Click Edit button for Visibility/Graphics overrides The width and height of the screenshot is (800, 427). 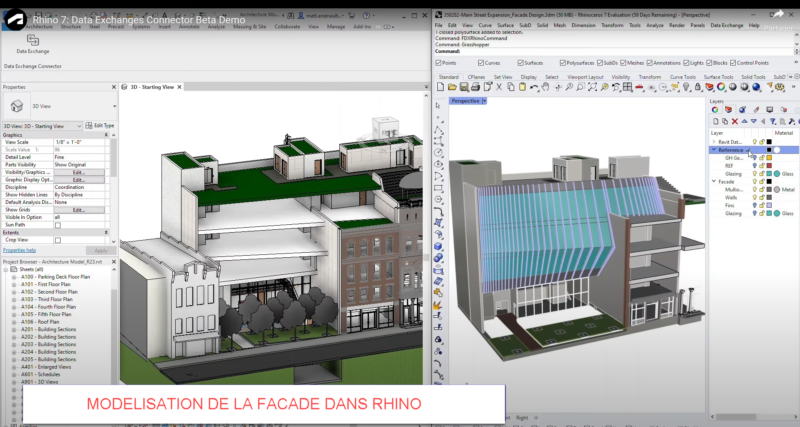click(x=78, y=171)
